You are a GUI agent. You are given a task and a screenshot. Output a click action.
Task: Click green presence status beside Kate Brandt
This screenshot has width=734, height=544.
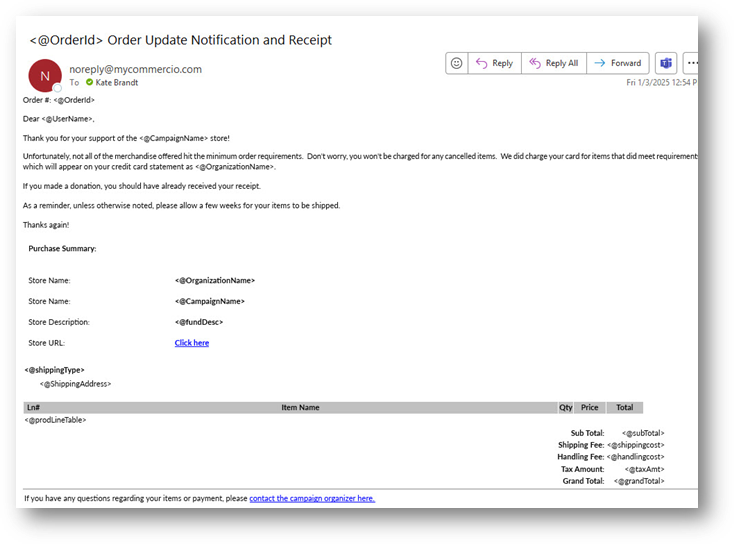click(89, 83)
